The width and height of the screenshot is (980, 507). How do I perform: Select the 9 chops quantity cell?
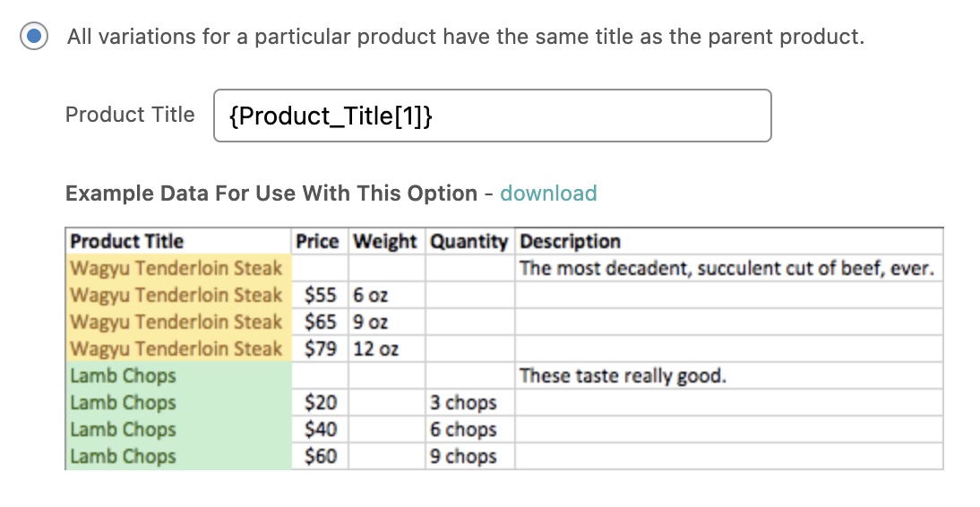pyautogui.click(x=463, y=456)
